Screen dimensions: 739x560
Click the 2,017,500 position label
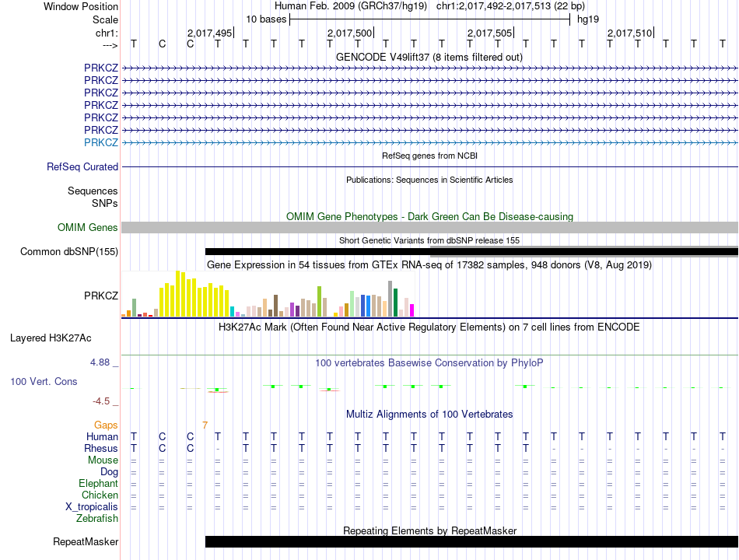pyautogui.click(x=350, y=33)
